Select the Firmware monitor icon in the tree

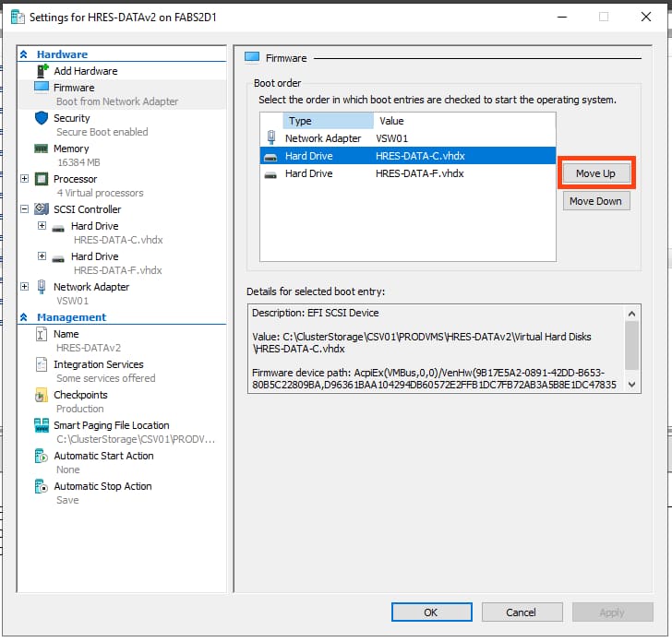pyautogui.click(x=42, y=87)
